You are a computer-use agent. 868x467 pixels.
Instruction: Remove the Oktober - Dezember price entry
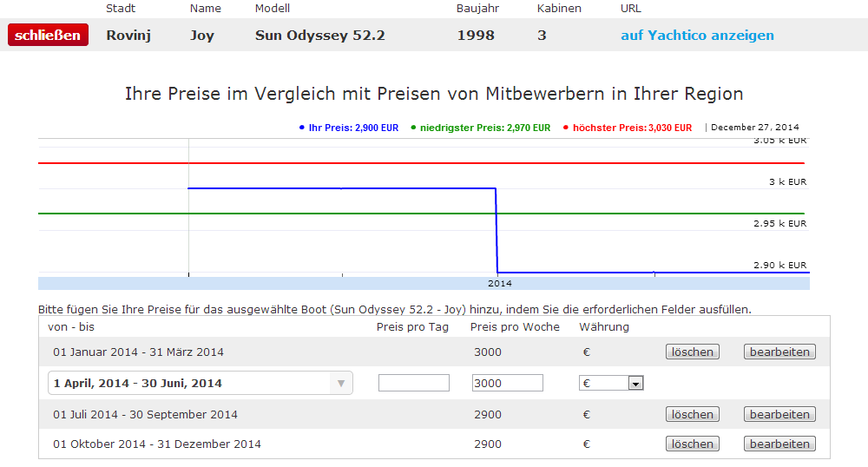point(693,444)
